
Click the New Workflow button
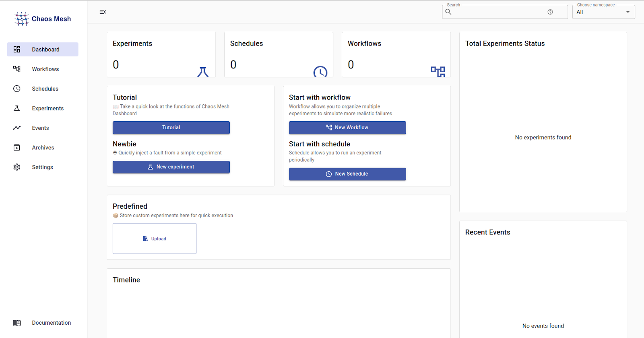coord(347,128)
